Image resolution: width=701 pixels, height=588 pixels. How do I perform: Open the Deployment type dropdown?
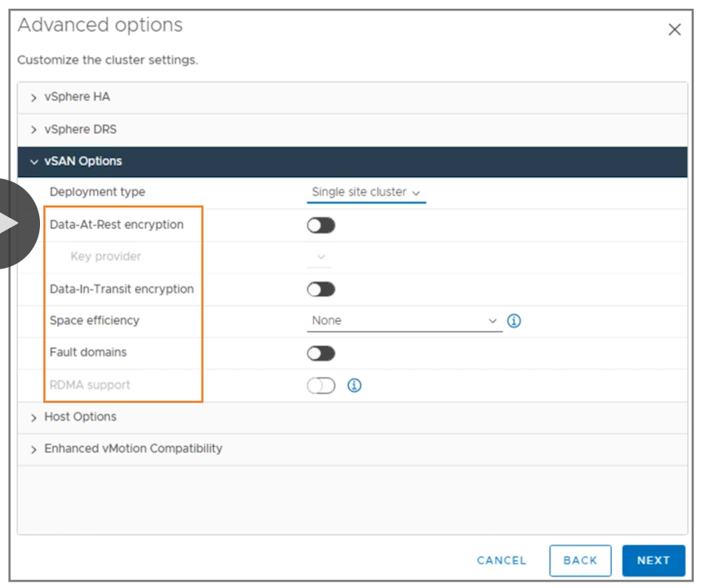pyautogui.click(x=366, y=193)
